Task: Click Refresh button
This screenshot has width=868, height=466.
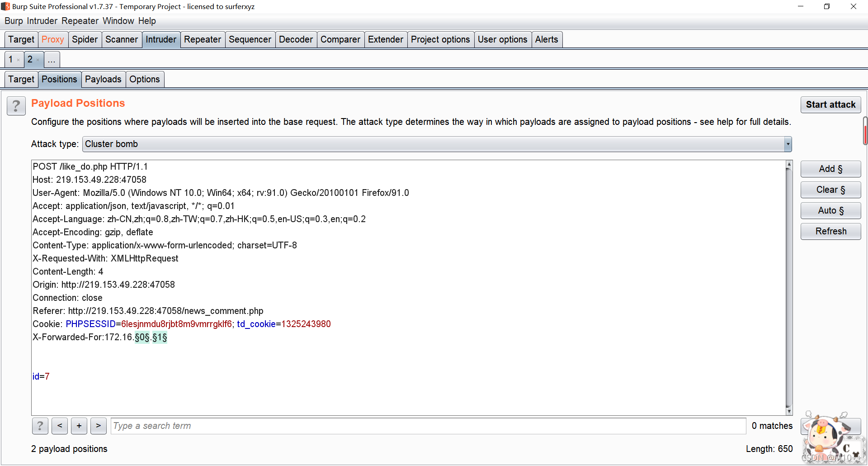Action: [x=830, y=231]
